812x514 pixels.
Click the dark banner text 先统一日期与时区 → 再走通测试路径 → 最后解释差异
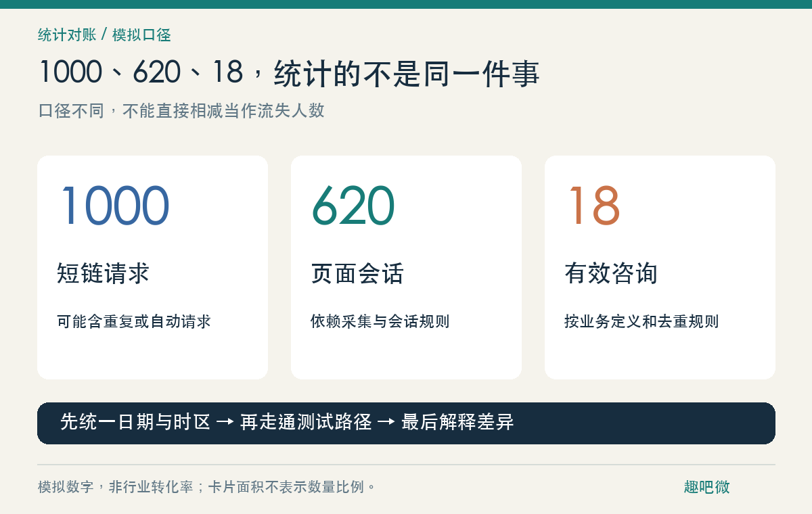287,422
